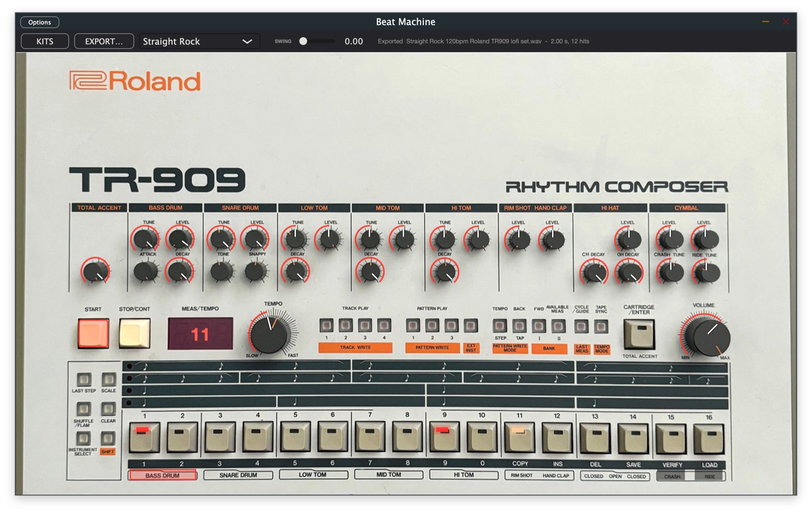The width and height of the screenshot is (812, 513).
Task: Adjust the SWING slider
Action: pos(317,41)
